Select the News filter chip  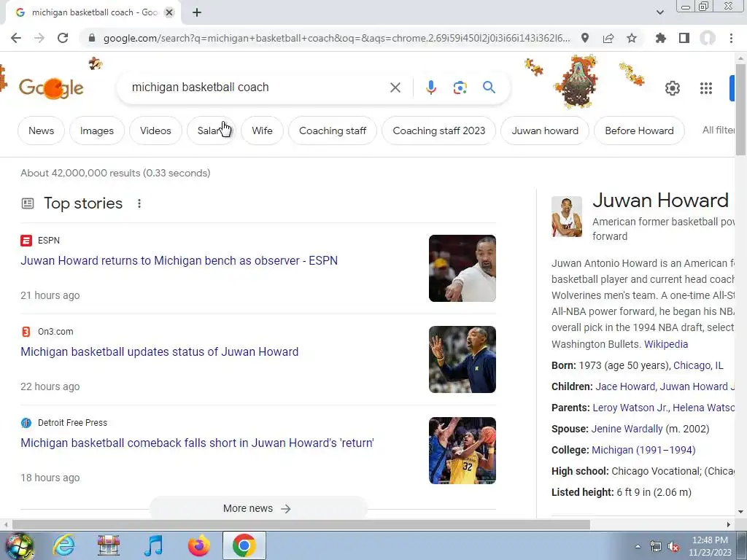41,131
